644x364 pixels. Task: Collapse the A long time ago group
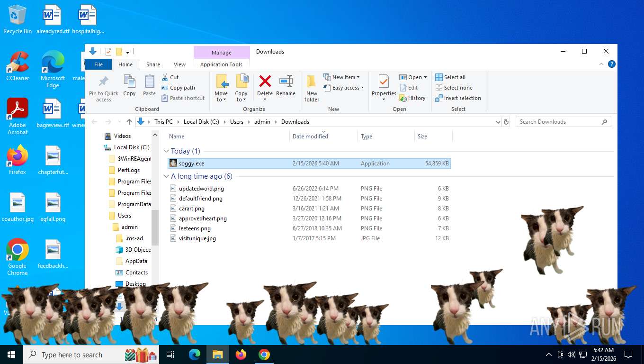point(166,176)
